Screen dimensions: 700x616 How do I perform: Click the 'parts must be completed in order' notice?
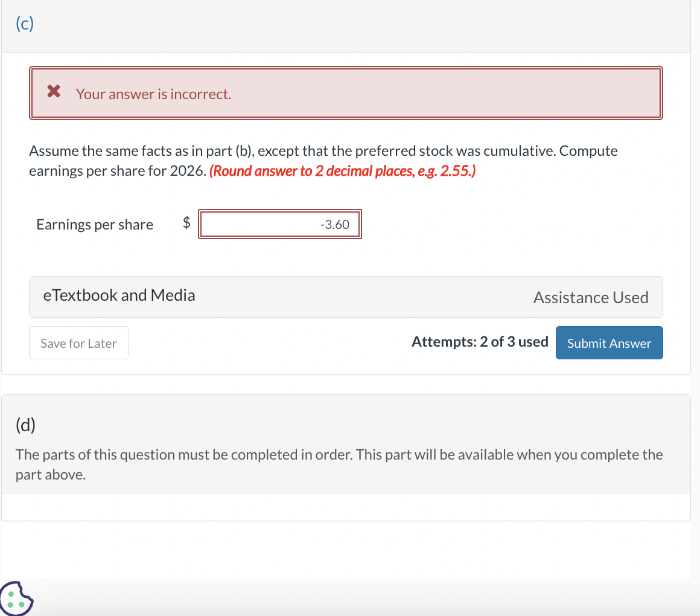pos(339,464)
